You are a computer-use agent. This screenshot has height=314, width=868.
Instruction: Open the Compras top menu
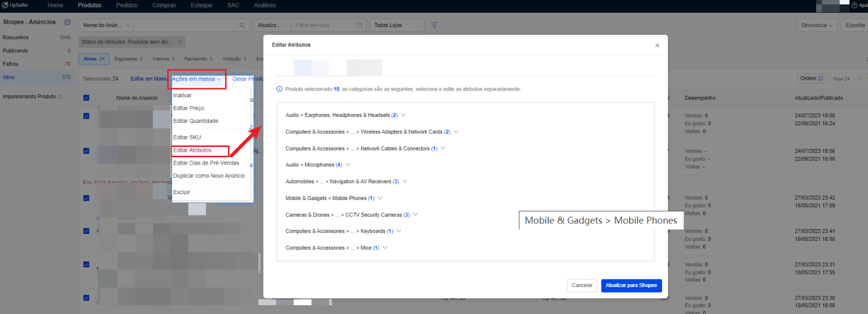tap(164, 5)
